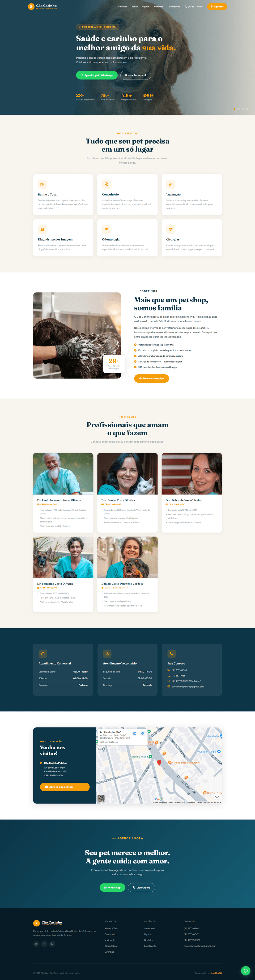Click the Agendar pelo WhatsApp button
Screen dimensions: 255x980
tap(97, 75)
